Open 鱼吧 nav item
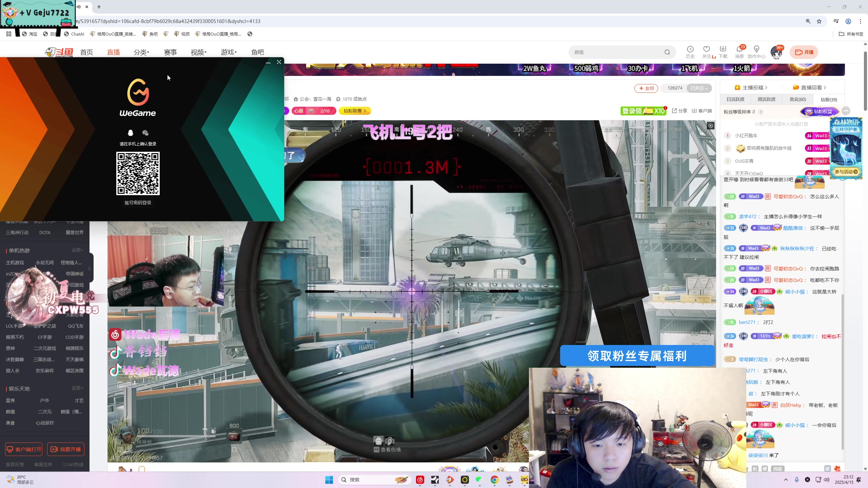The height and width of the screenshot is (488, 868). click(257, 52)
